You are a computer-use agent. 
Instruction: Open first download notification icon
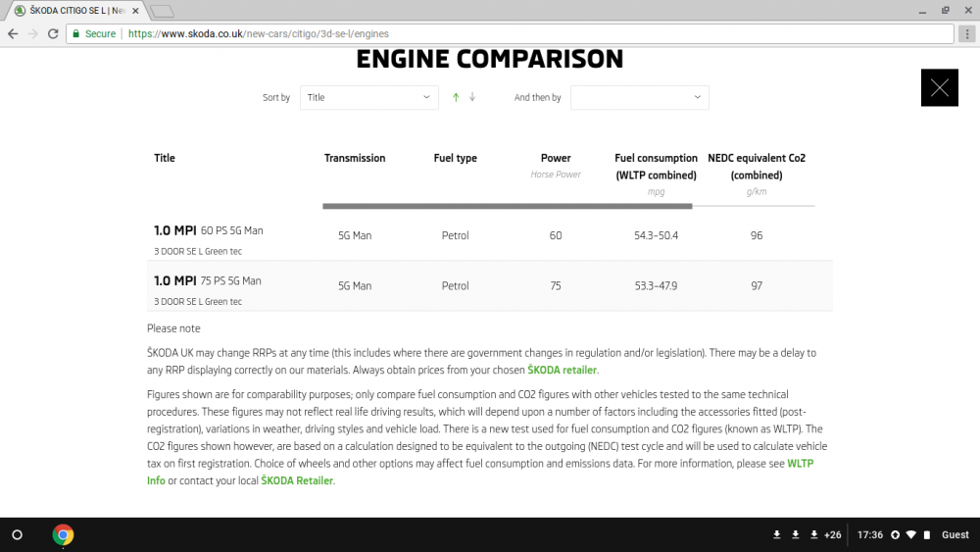(777, 535)
